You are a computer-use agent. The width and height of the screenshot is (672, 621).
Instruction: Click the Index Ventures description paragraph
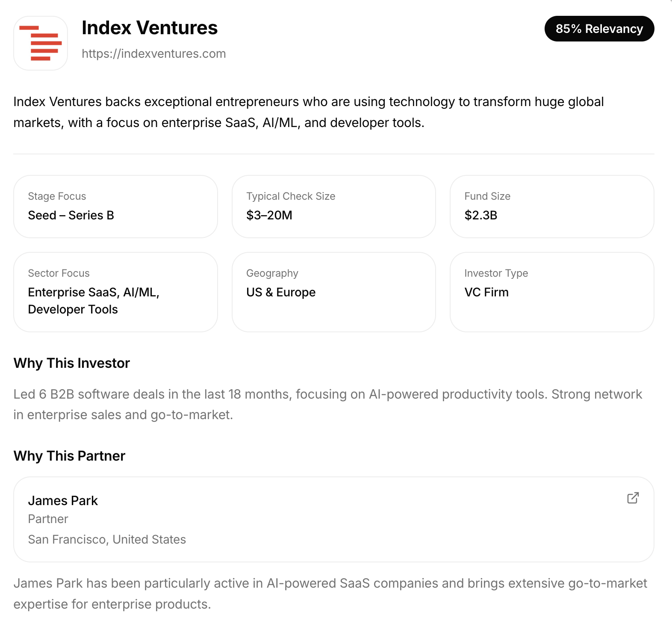point(308,112)
